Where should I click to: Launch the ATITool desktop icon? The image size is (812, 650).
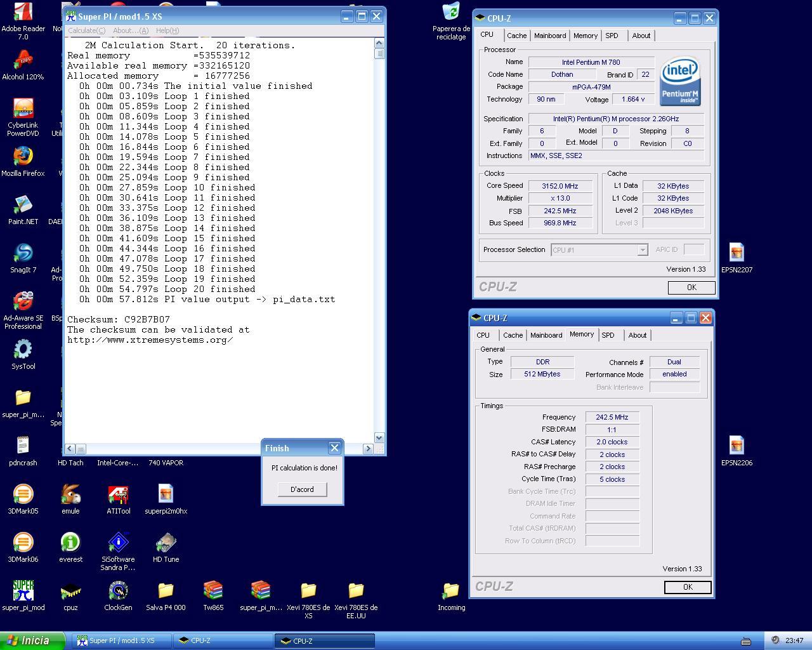(x=118, y=494)
